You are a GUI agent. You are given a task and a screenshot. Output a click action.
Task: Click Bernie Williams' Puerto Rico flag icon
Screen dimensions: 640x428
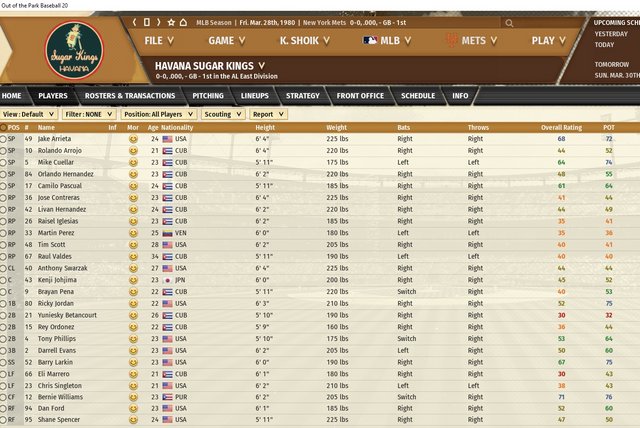167,397
